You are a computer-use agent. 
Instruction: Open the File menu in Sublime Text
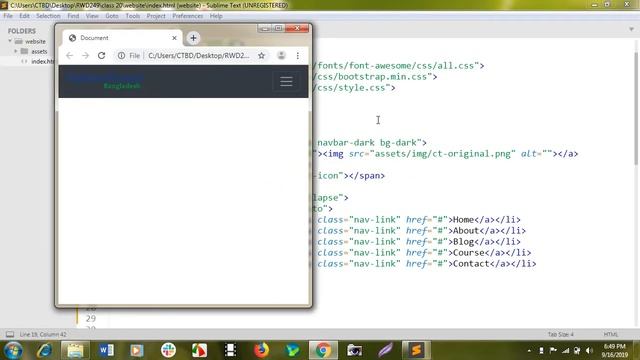point(8,16)
